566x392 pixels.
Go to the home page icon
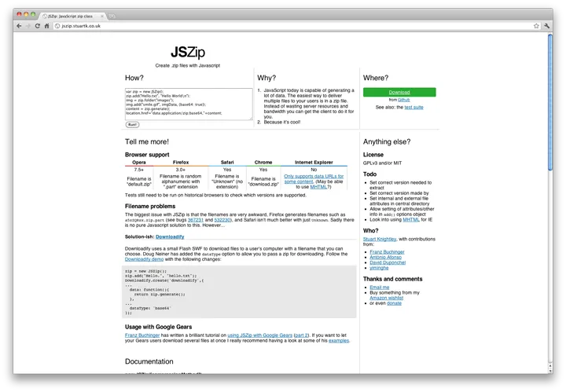[x=46, y=26]
